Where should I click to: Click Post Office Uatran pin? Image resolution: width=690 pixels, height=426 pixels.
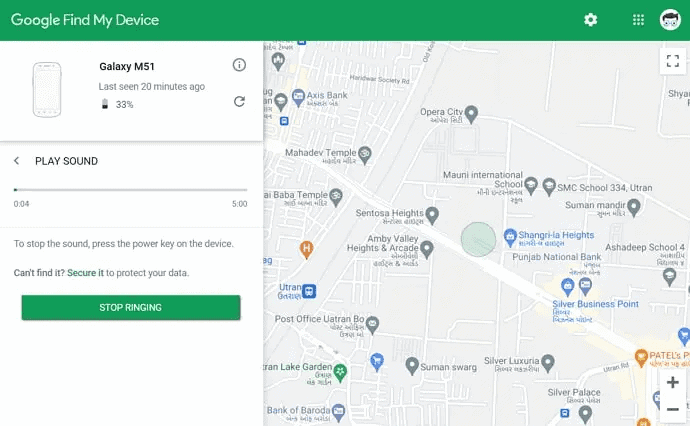coord(372,325)
